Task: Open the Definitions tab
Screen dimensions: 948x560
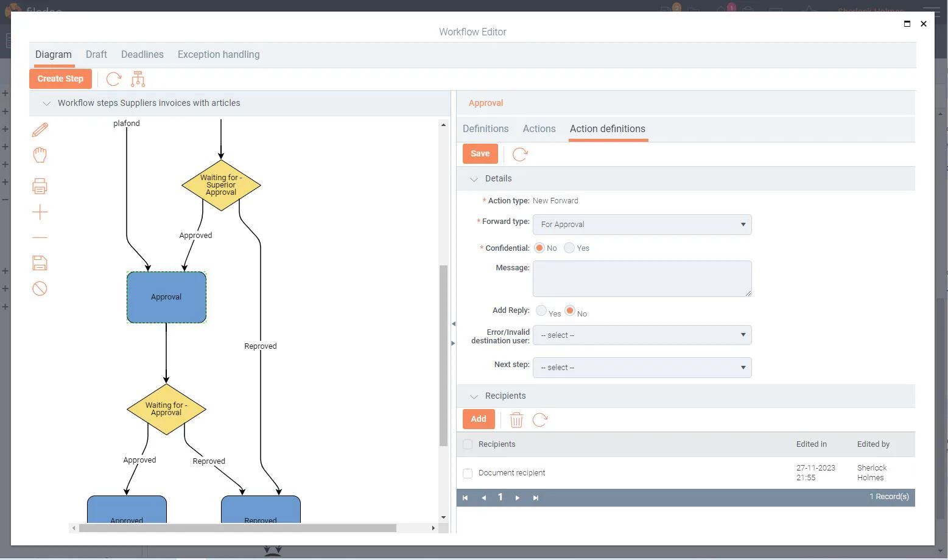Action: (485, 128)
